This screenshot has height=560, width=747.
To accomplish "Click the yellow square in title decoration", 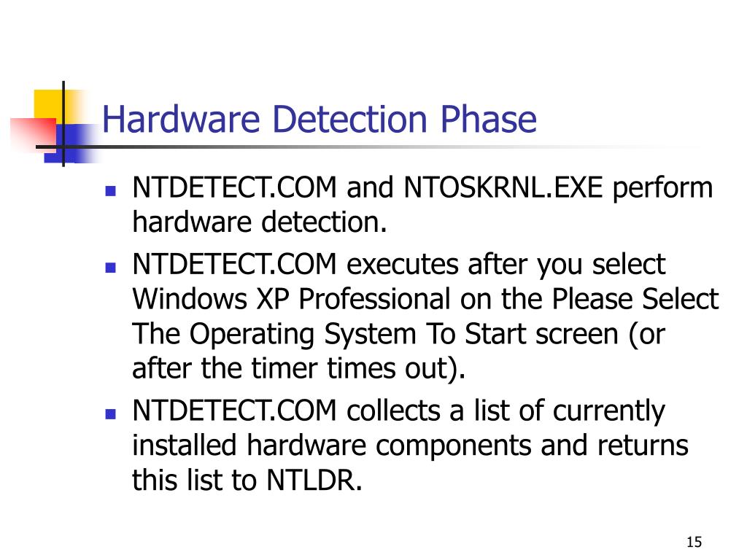I will pos(48,107).
